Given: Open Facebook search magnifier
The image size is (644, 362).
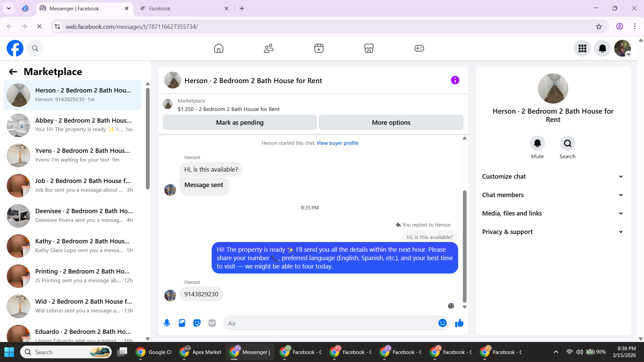Looking at the screenshot, I should tap(35, 48).
